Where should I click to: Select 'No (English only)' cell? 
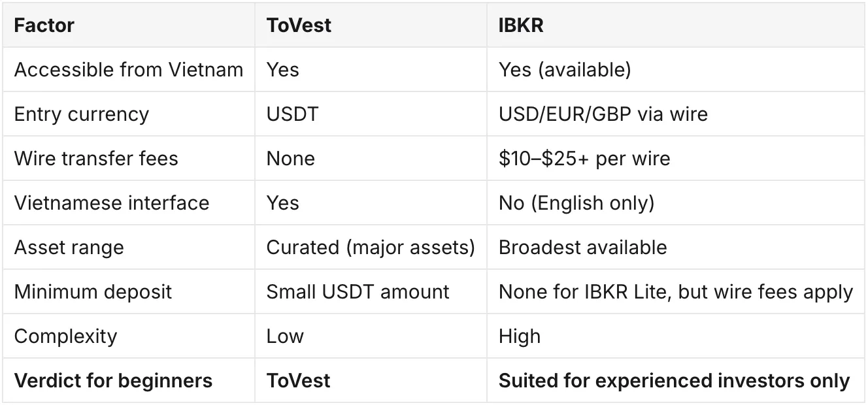pos(576,203)
